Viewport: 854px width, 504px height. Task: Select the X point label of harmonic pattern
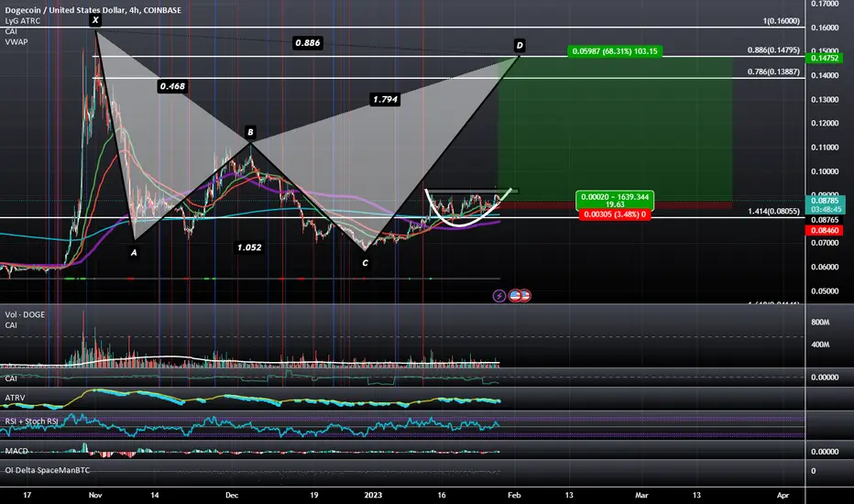pyautogui.click(x=95, y=18)
